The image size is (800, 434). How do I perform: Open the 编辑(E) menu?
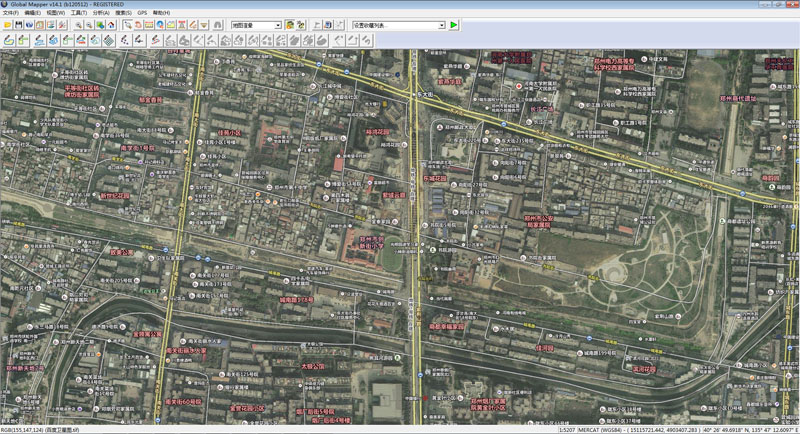pos(33,13)
